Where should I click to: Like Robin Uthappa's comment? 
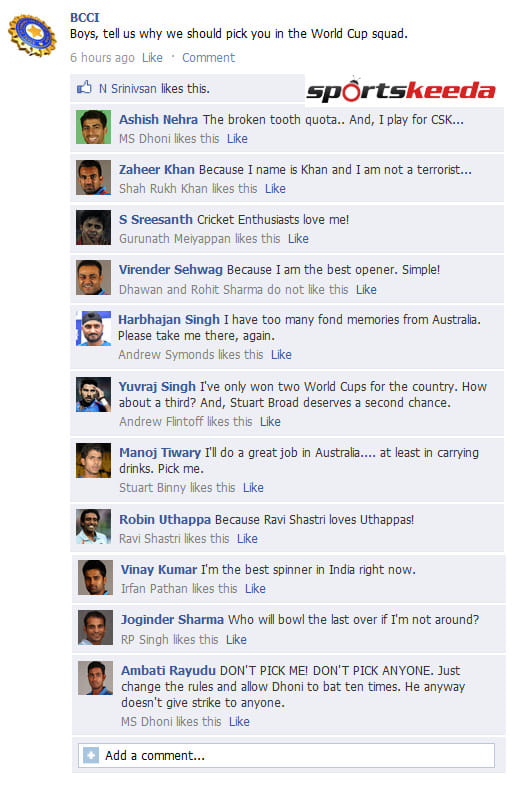(247, 539)
